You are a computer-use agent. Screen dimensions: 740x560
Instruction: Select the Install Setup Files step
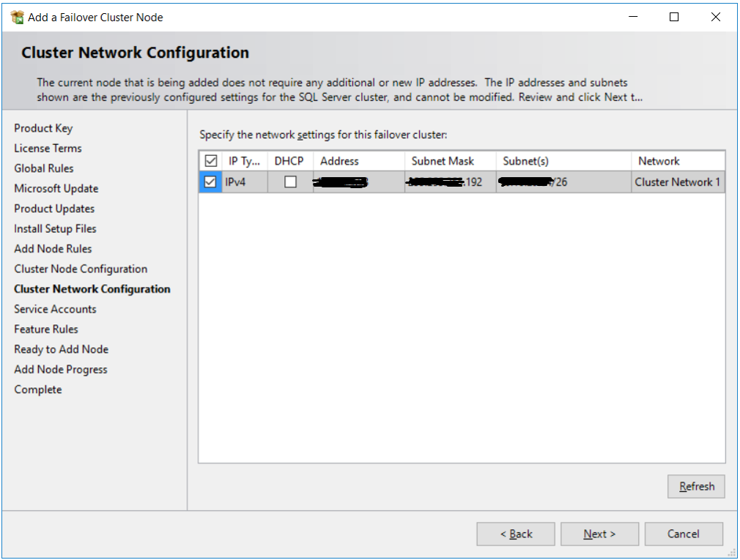pyautogui.click(x=55, y=228)
